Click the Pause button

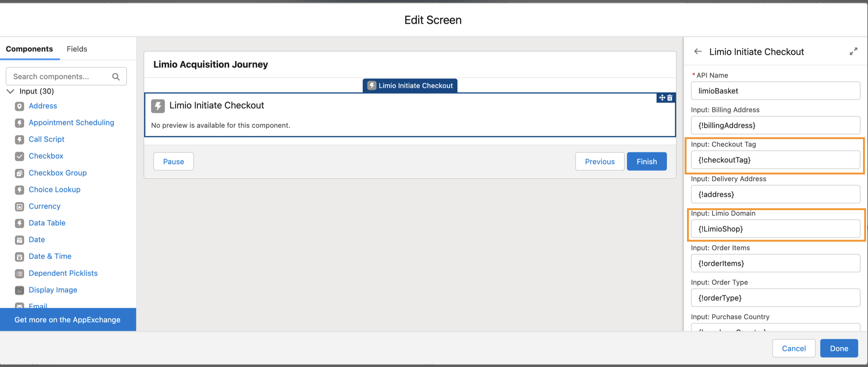(174, 162)
